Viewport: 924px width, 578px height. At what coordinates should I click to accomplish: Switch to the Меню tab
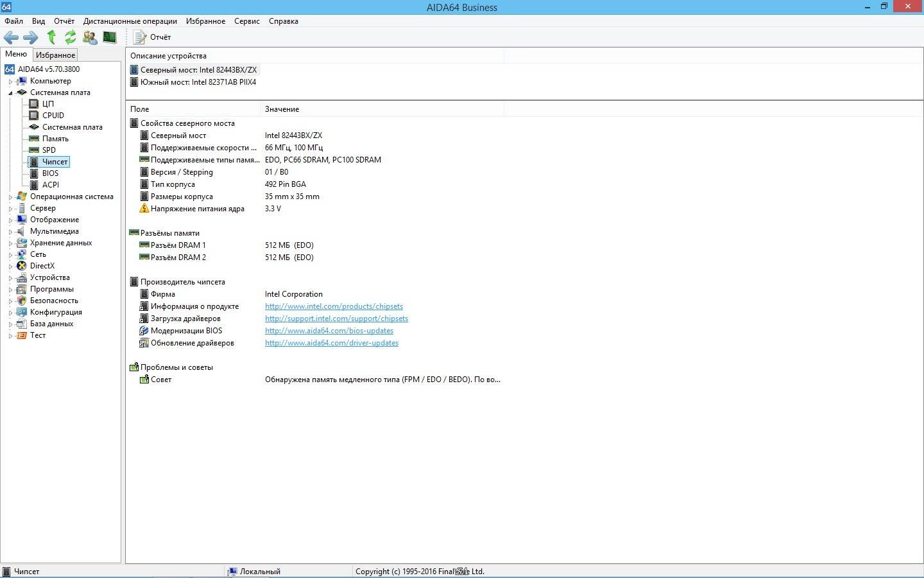coord(16,54)
